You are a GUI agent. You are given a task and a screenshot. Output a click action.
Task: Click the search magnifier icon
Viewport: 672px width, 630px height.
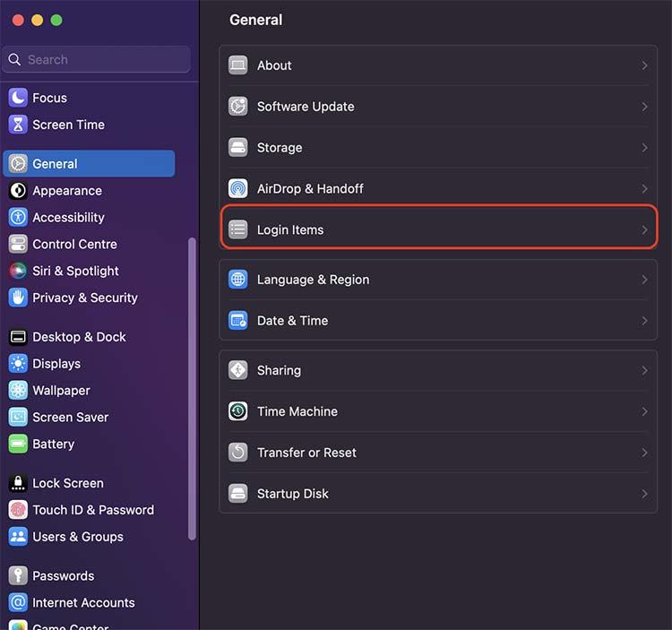coord(14,59)
